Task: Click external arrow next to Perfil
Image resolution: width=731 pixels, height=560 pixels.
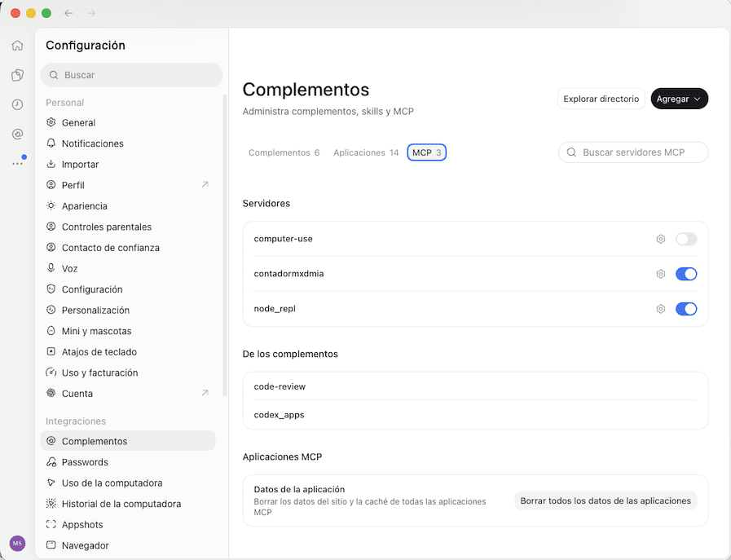Action: click(205, 185)
